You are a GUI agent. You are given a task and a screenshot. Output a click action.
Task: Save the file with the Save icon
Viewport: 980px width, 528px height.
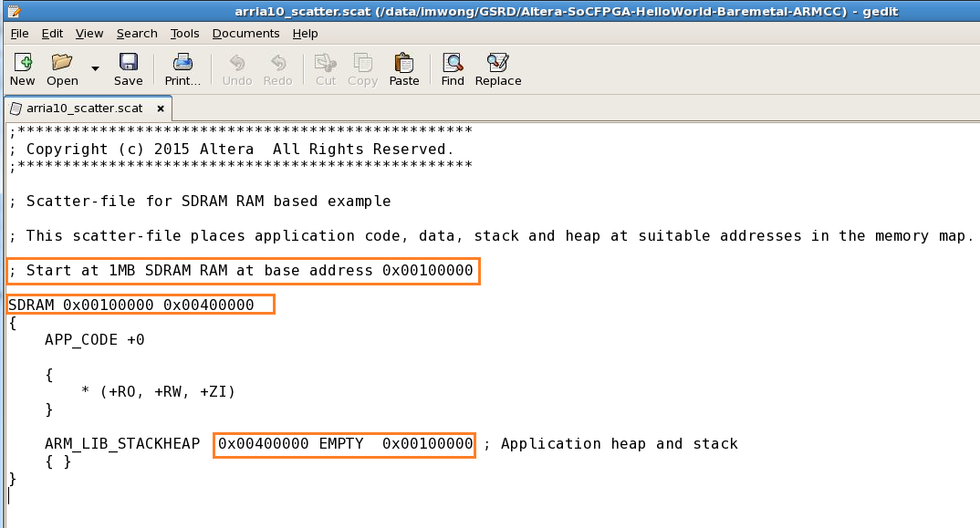(128, 63)
